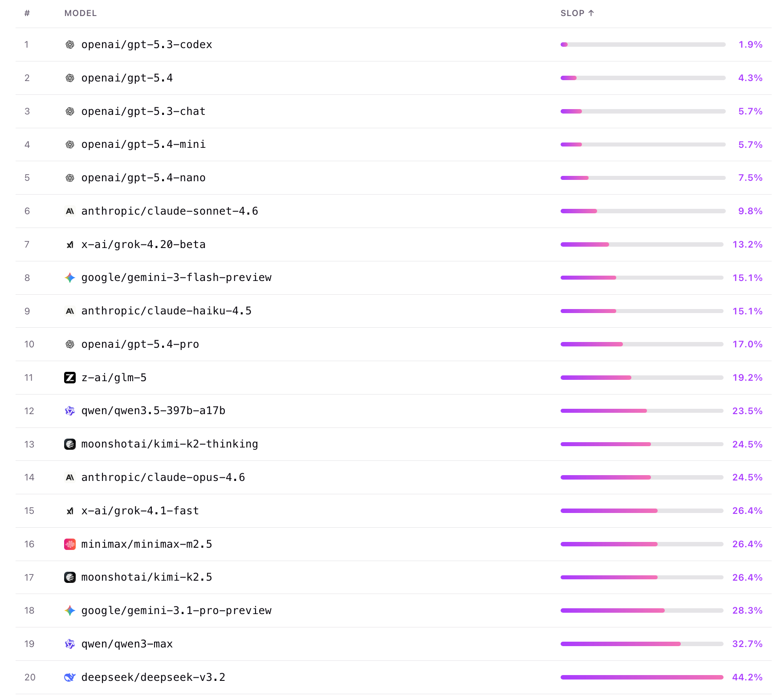
Task: Click the Z icon beside z-ai/glm-5
Action: pos(70,378)
